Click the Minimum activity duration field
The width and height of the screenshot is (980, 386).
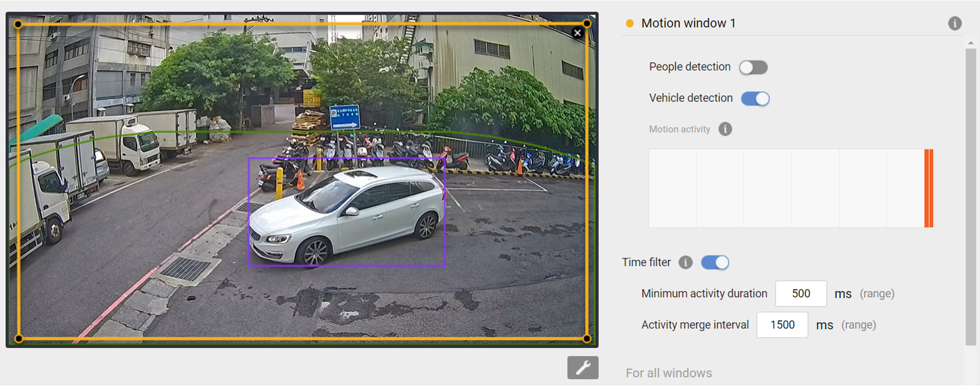(x=801, y=294)
